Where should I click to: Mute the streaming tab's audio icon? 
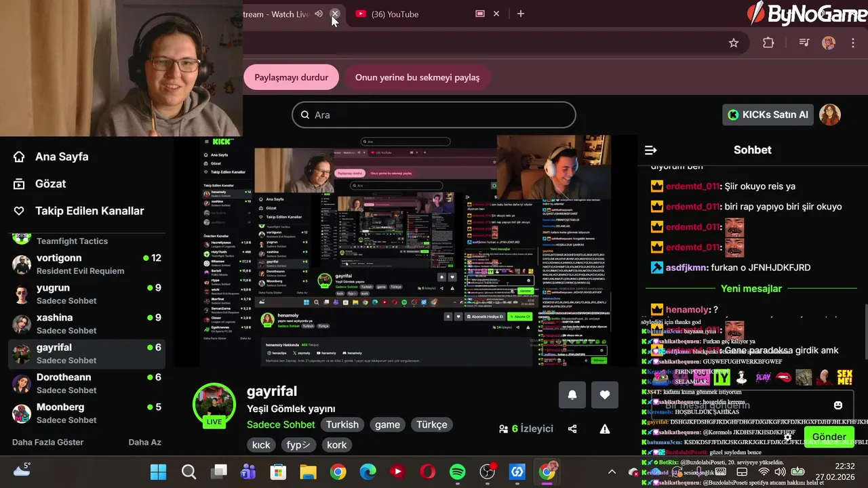click(x=319, y=14)
